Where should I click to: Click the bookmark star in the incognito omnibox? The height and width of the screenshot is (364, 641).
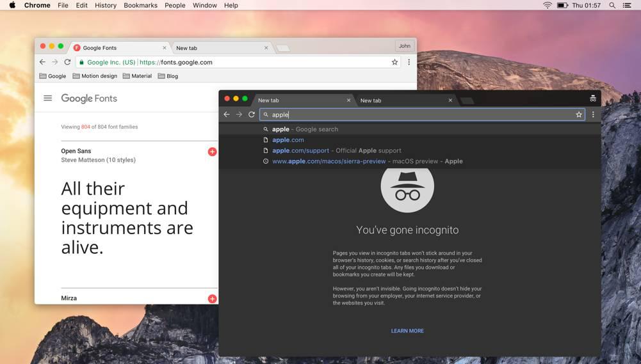[x=579, y=115]
